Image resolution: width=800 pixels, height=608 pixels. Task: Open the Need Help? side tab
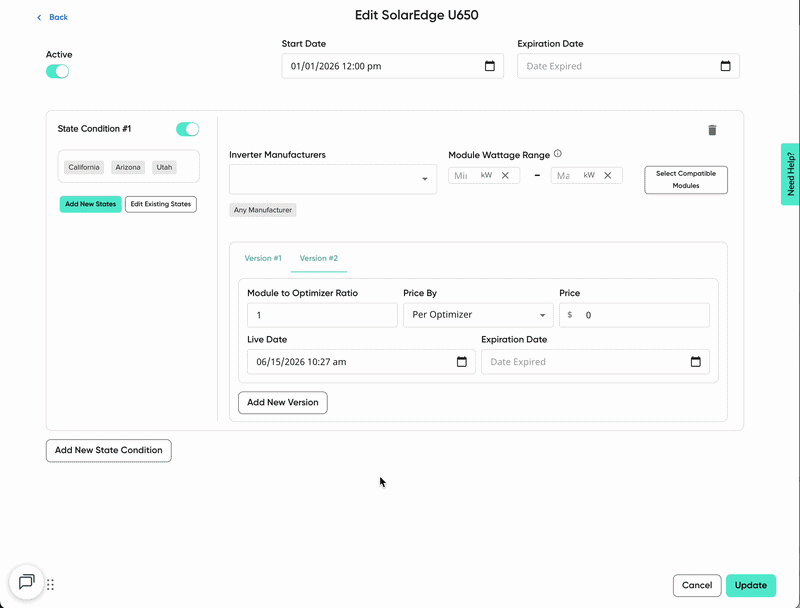[790, 174]
